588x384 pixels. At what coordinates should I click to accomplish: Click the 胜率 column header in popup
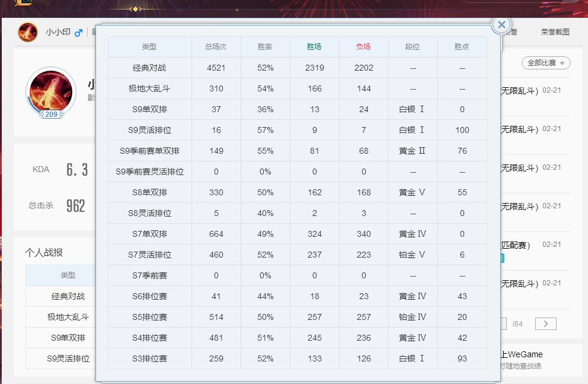pyautogui.click(x=265, y=47)
